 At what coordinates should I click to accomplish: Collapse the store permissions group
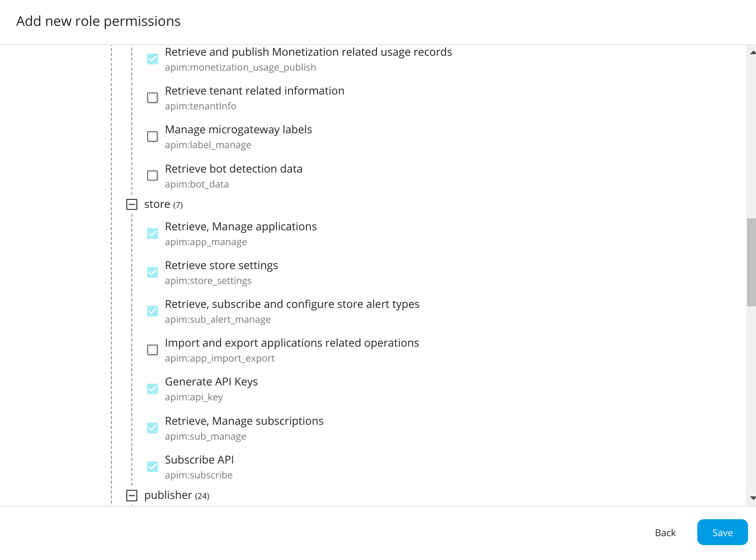131,204
